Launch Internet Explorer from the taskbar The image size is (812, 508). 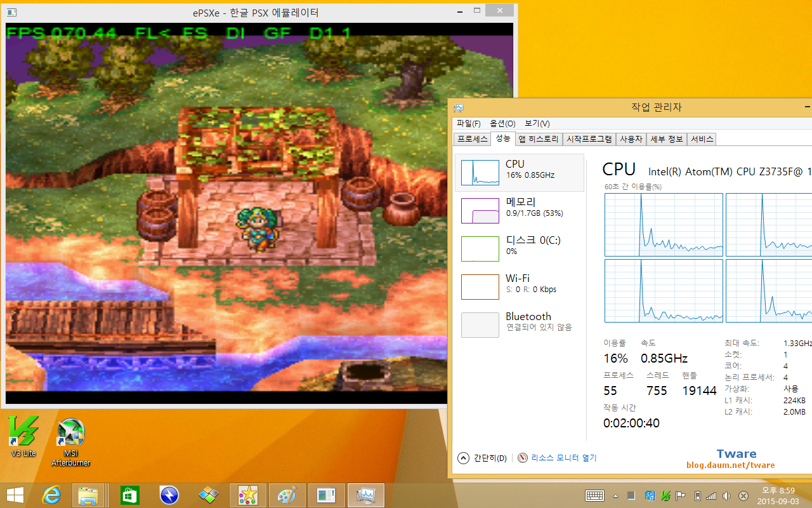(x=53, y=495)
